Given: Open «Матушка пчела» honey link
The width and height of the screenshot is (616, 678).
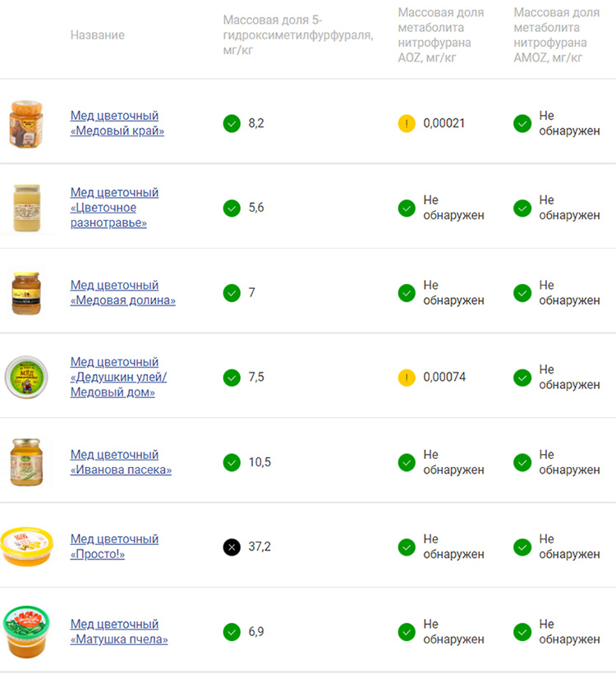Looking at the screenshot, I should point(119,632).
